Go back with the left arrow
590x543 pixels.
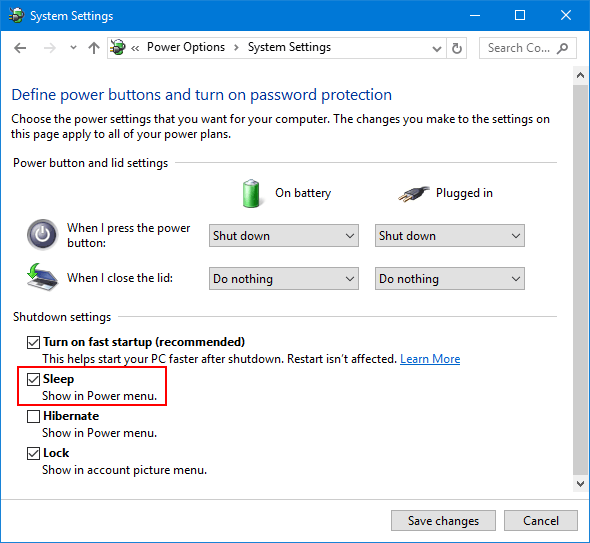pyautogui.click(x=20, y=48)
